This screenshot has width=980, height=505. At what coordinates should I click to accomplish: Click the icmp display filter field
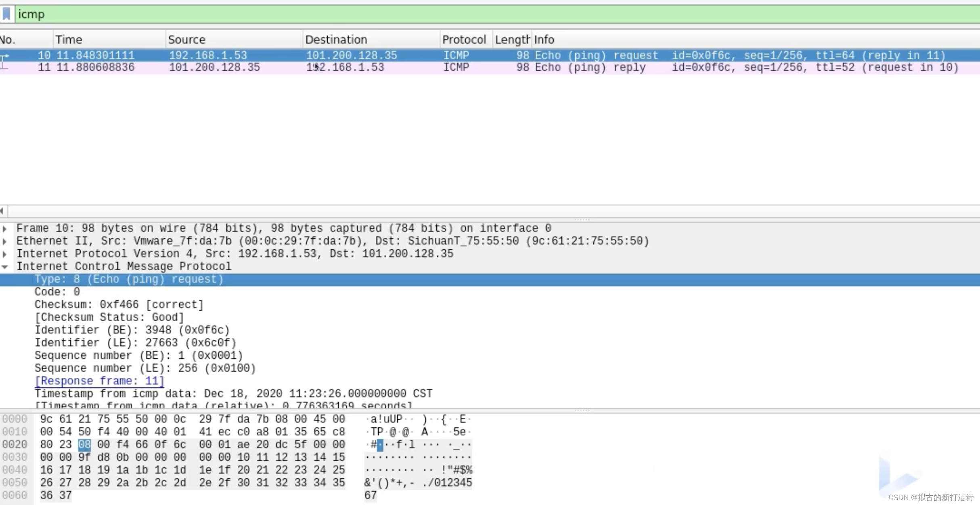pos(497,14)
